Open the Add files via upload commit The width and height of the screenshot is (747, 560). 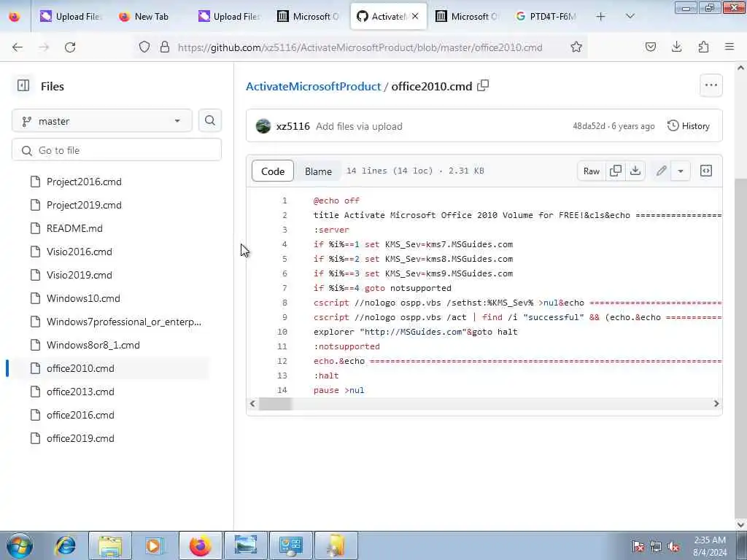(x=359, y=126)
